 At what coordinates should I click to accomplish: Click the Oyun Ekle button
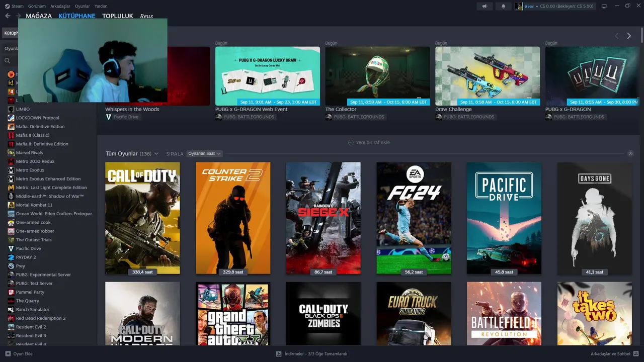click(19, 353)
